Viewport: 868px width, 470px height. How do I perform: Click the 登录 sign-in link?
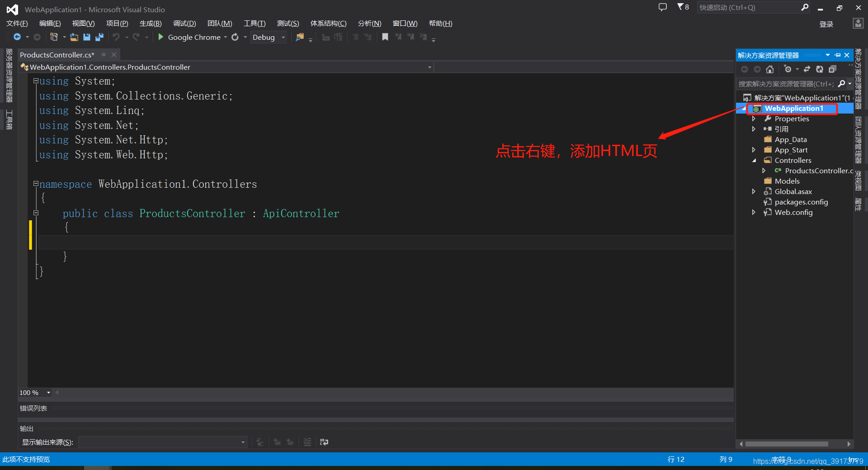pos(826,24)
